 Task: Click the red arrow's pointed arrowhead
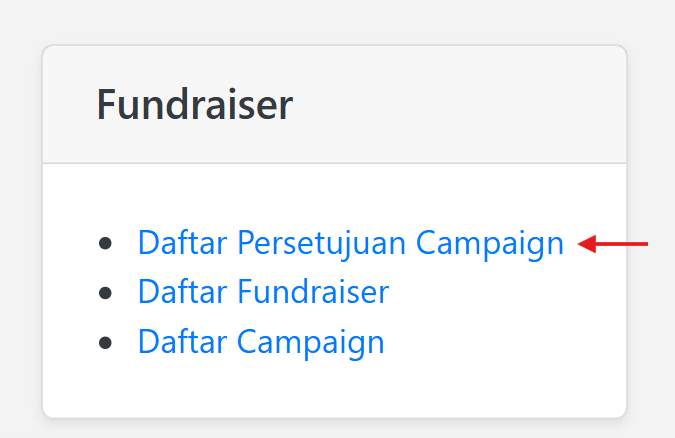click(586, 243)
